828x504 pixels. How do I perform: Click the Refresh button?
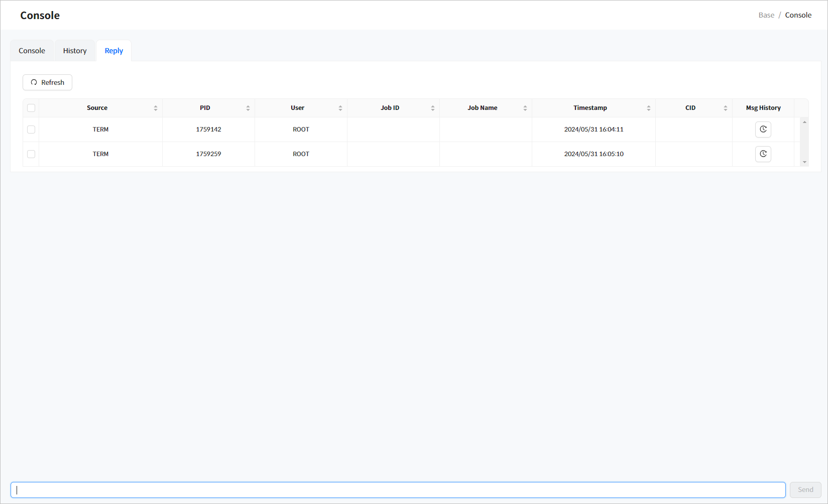point(48,82)
